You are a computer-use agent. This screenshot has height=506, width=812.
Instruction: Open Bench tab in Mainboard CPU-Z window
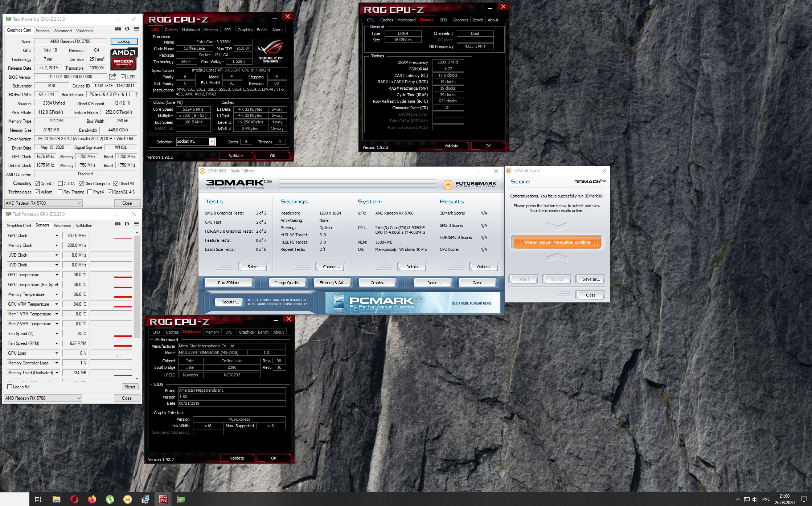(263, 332)
